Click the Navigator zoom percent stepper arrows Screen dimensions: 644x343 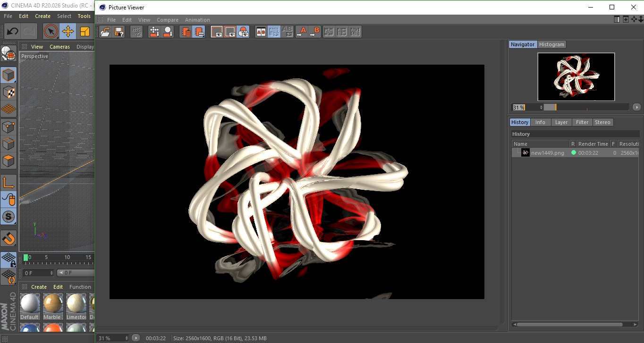point(541,108)
